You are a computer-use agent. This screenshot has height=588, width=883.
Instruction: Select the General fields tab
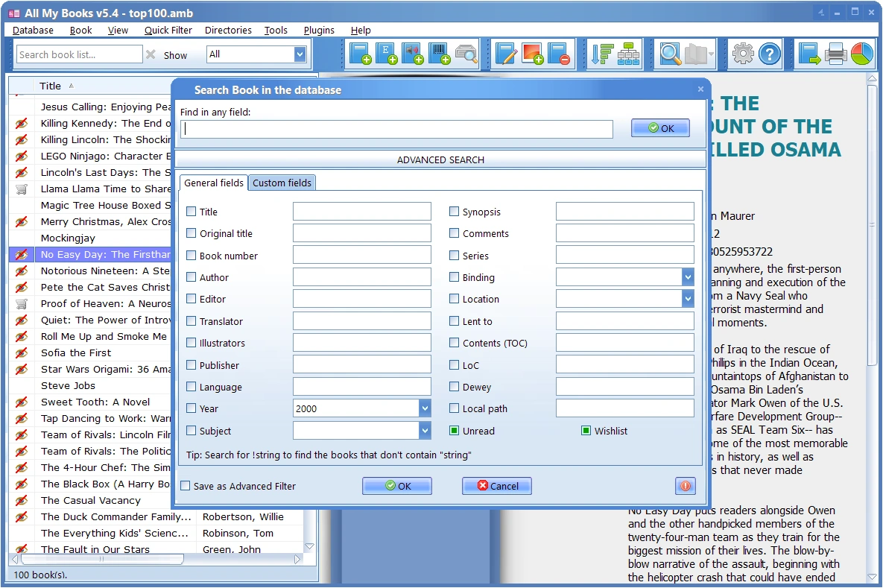click(214, 183)
